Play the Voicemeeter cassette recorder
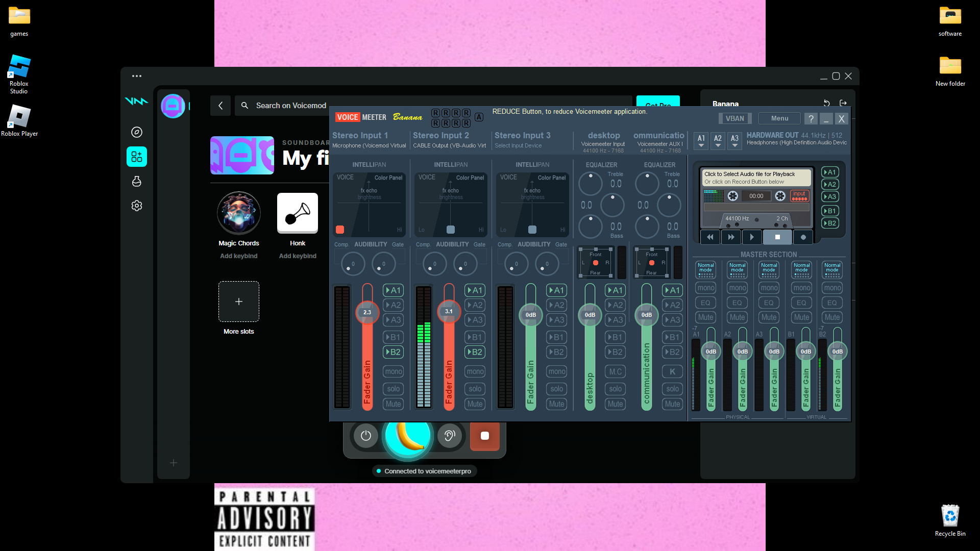 coord(752,237)
